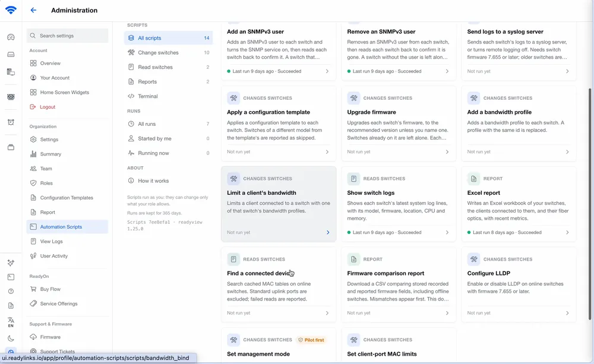Image resolution: width=594 pixels, height=364 pixels.
Task: Open the terminal rail icon
Action: point(11,277)
